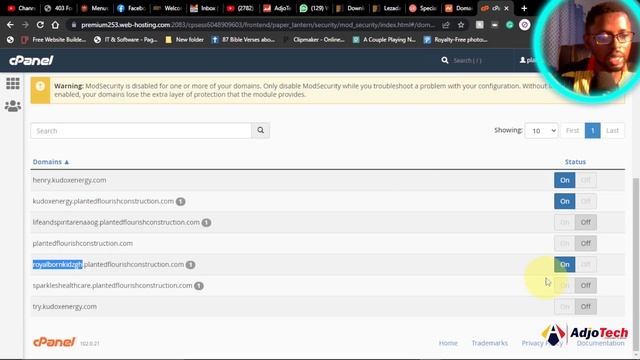Select page 1 in pagination

(x=593, y=131)
